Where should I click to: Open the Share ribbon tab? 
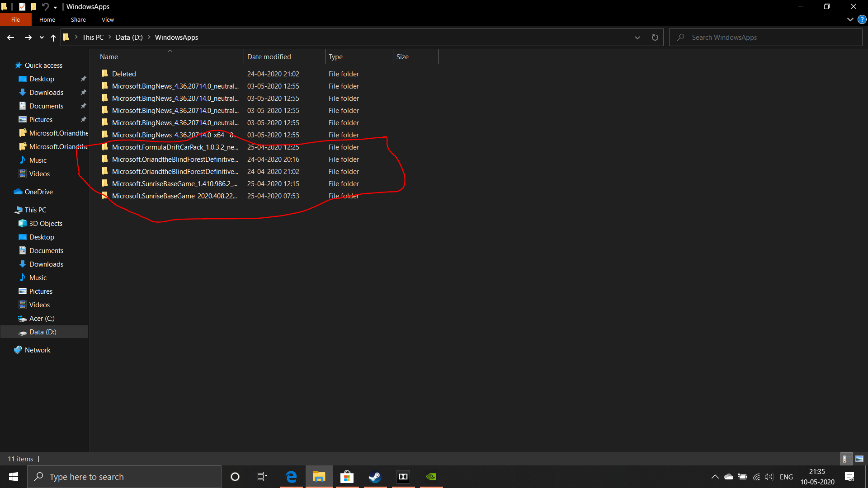[78, 19]
